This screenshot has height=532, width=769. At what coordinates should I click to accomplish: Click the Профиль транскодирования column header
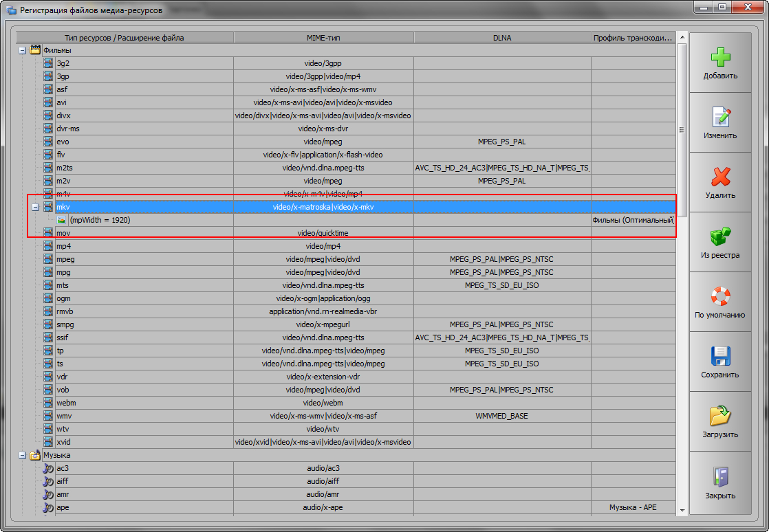[x=632, y=38]
